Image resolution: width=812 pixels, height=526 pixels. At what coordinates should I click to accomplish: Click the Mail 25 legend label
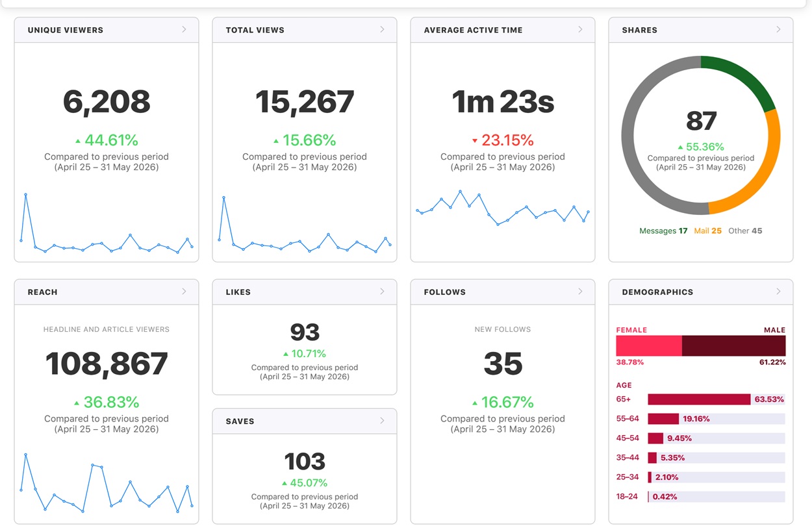click(x=707, y=231)
